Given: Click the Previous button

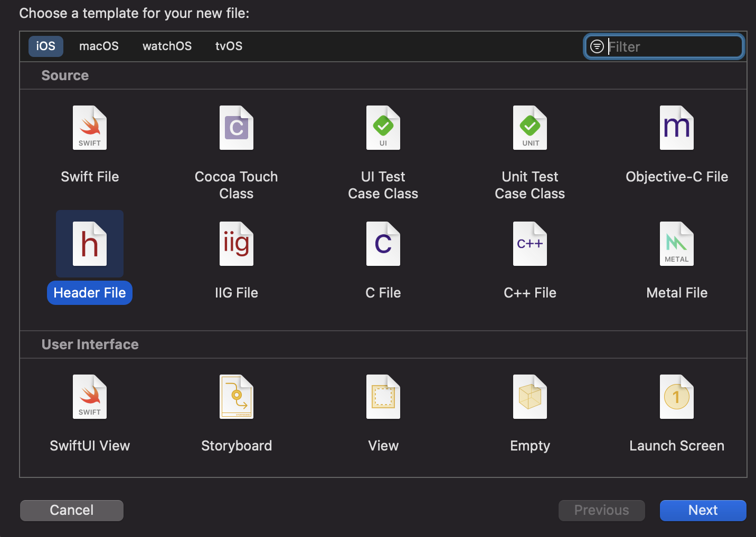Looking at the screenshot, I should click(x=602, y=510).
